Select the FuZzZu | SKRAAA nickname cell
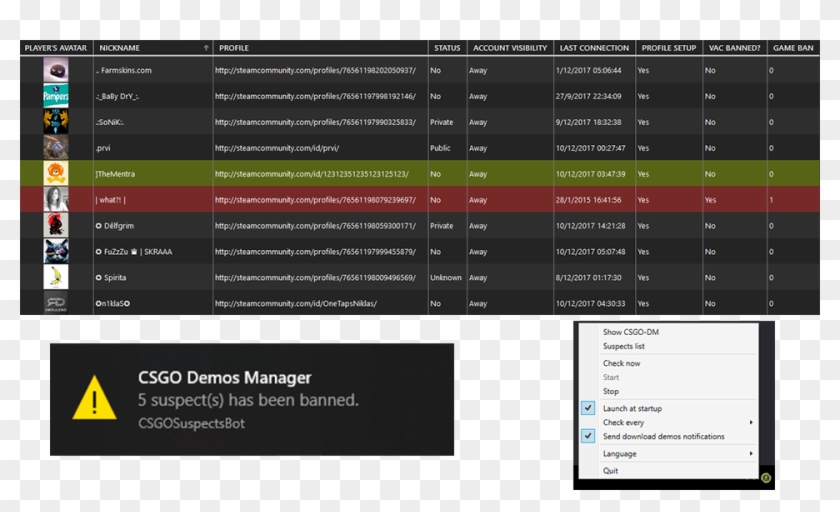 click(153, 251)
